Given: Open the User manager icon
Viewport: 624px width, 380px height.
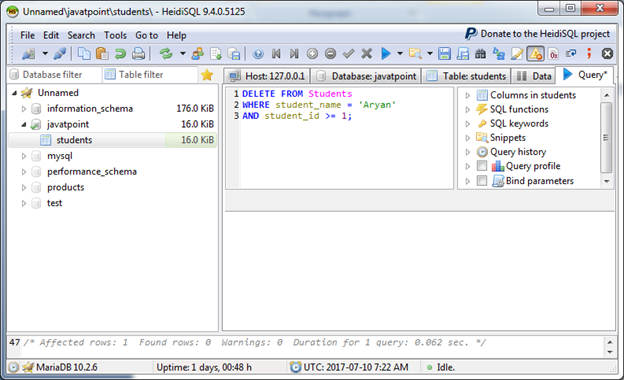Looking at the screenshot, I should point(197,53).
